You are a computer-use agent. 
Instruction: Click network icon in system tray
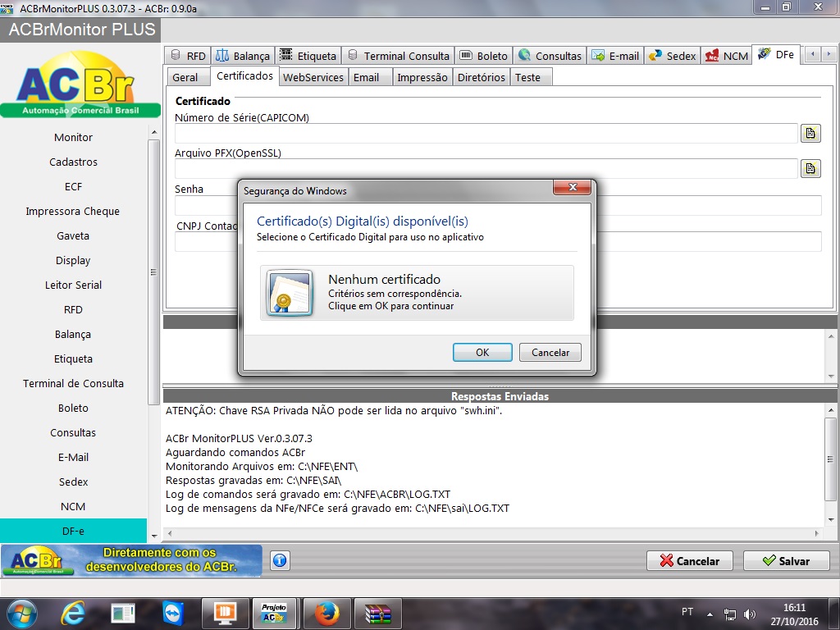[729, 614]
